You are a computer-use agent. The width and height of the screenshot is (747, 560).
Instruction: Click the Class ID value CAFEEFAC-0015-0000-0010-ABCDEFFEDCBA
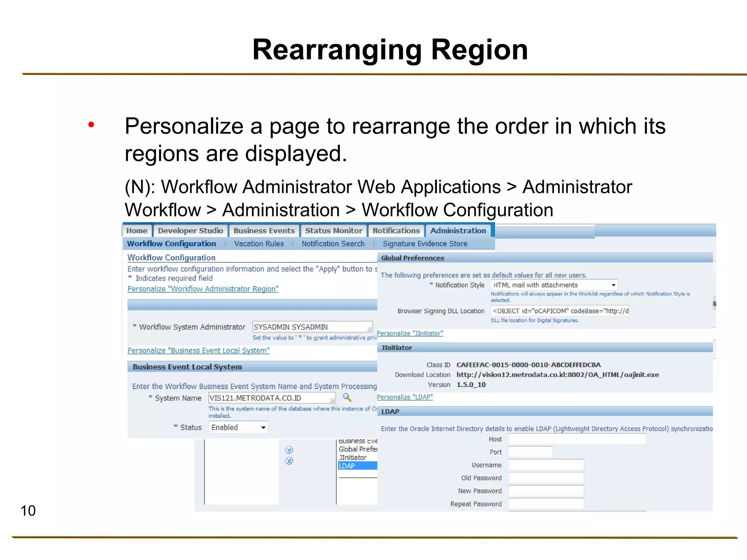(529, 365)
